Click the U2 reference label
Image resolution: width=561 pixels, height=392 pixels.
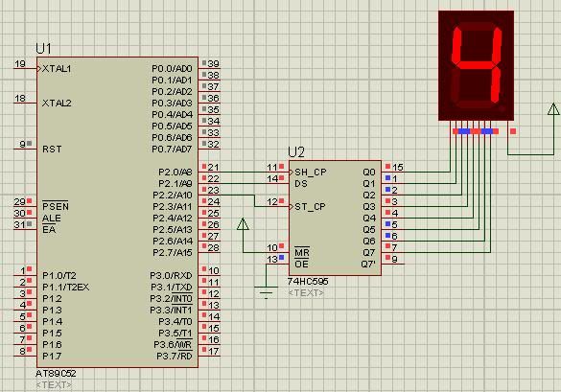point(296,152)
